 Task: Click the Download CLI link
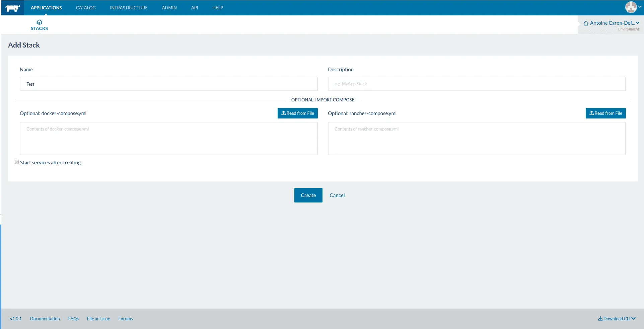pyautogui.click(x=614, y=319)
